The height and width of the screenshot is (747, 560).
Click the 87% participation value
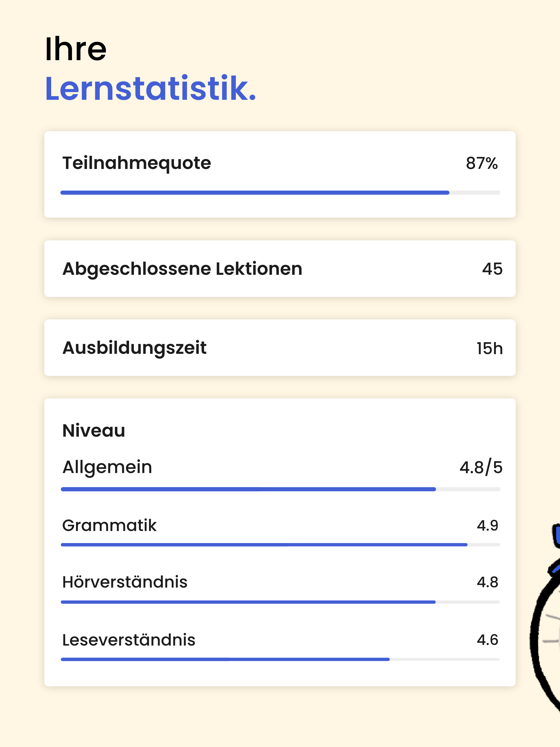click(482, 164)
